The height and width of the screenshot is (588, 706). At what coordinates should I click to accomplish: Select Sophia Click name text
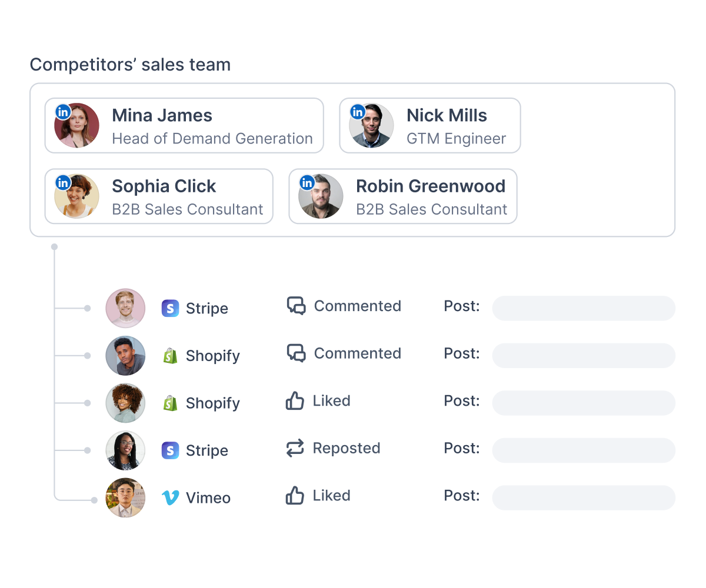tap(164, 186)
